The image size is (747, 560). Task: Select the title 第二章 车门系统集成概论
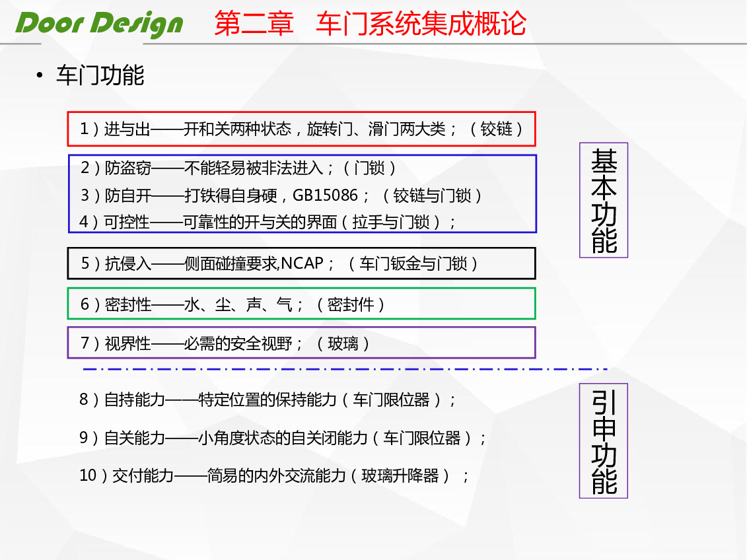pos(370,23)
